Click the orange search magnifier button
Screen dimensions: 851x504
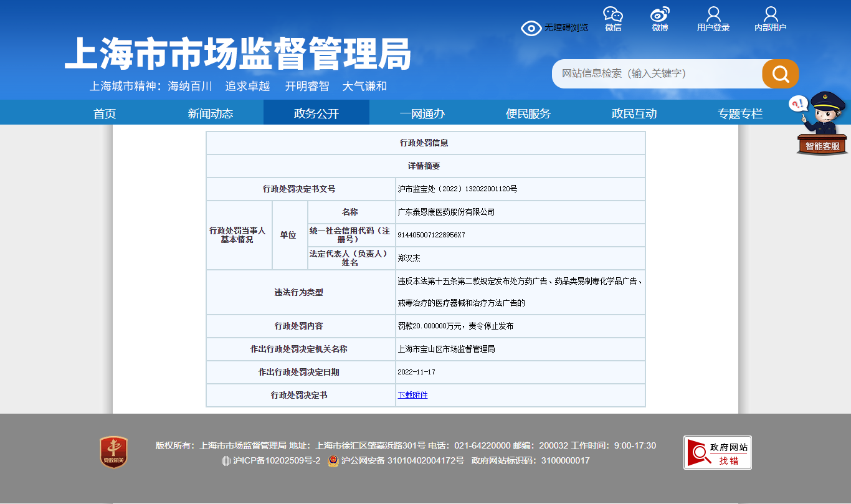pos(780,74)
